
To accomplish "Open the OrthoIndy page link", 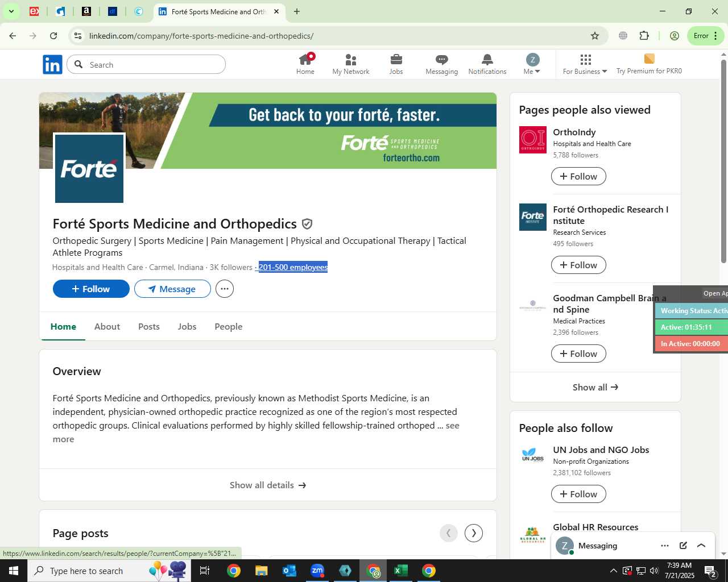I will (574, 132).
